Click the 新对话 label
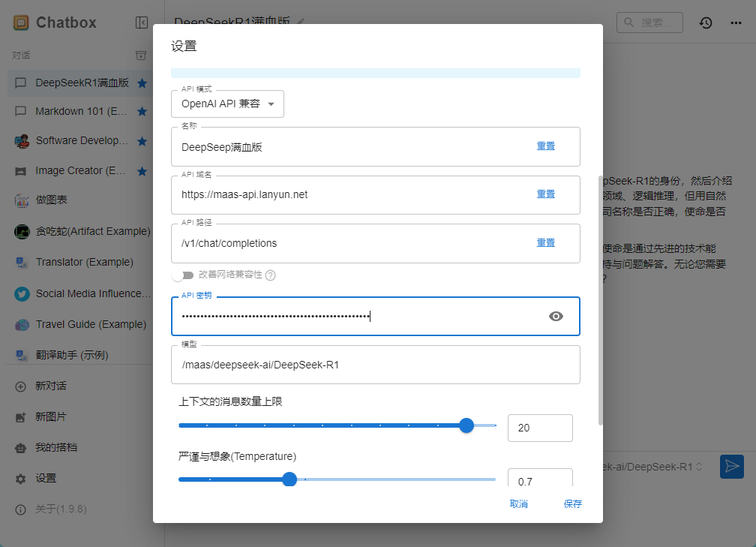This screenshot has width=756, height=547. (x=51, y=386)
